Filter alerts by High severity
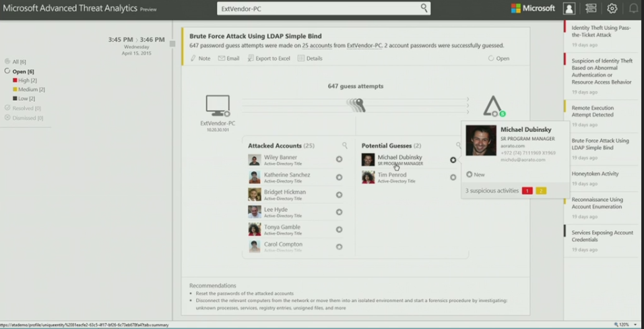The width and height of the screenshot is (644, 329). click(x=25, y=81)
